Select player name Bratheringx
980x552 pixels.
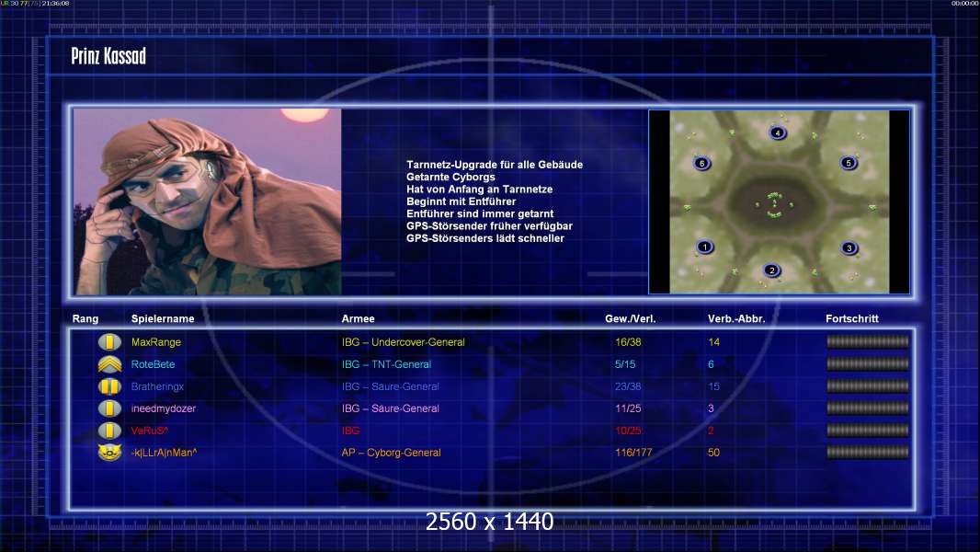click(x=157, y=387)
